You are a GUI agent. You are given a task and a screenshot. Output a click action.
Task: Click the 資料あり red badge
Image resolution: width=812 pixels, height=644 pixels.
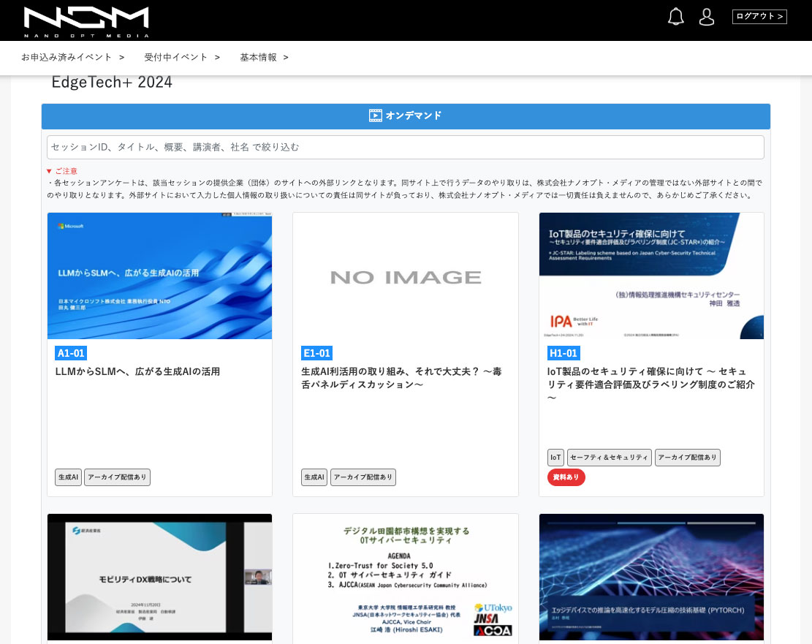[x=566, y=477]
